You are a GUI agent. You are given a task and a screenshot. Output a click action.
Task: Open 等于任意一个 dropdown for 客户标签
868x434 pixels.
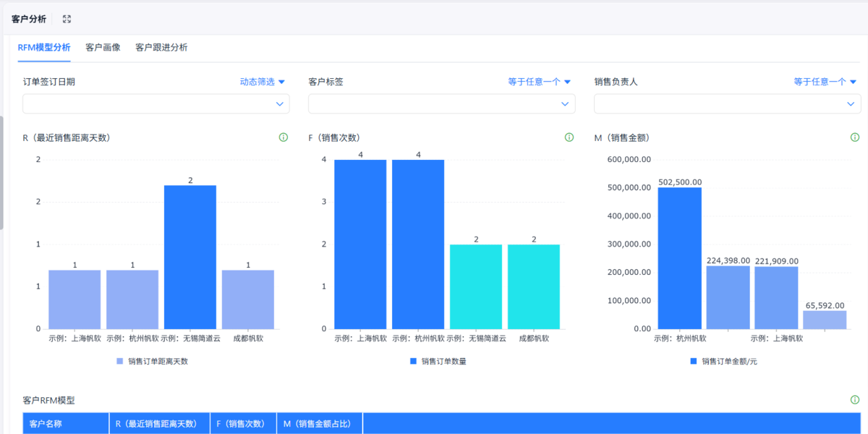(540, 82)
